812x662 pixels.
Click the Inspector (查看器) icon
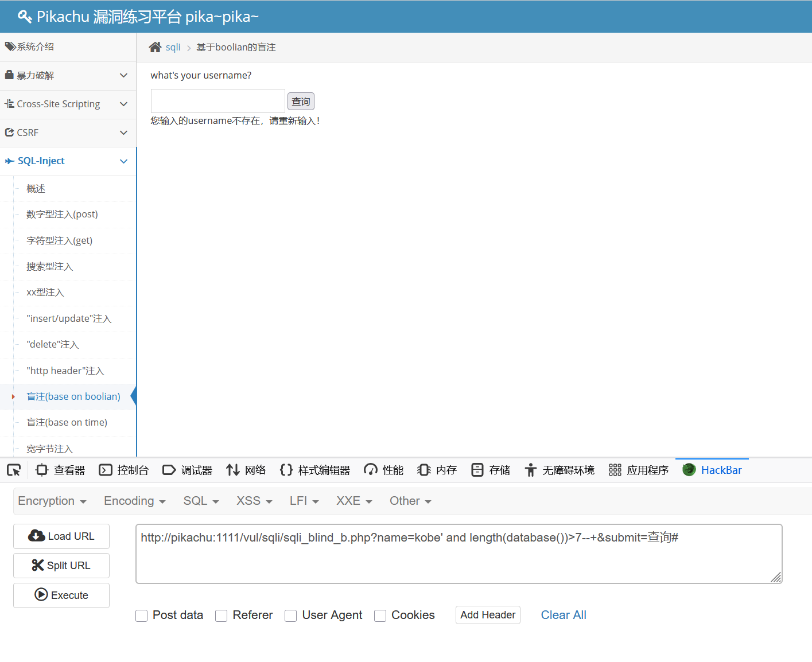click(41, 470)
